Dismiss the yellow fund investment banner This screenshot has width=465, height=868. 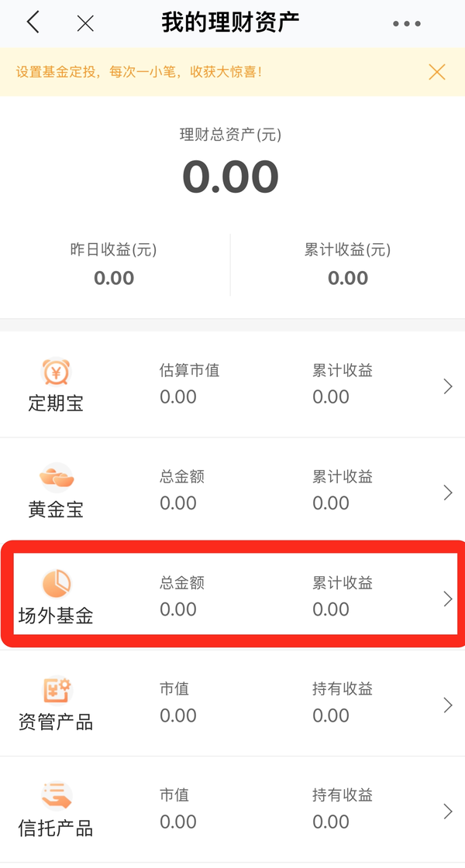tap(437, 72)
